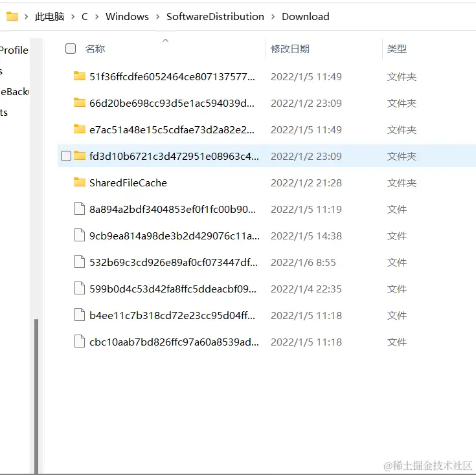
Task: Click folder icon of e7ac51a48e15c5cdfae73d2a82e2
Action: tap(80, 129)
